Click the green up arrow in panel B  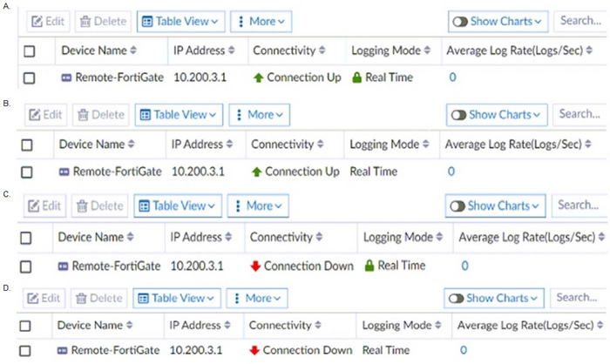[x=256, y=172]
